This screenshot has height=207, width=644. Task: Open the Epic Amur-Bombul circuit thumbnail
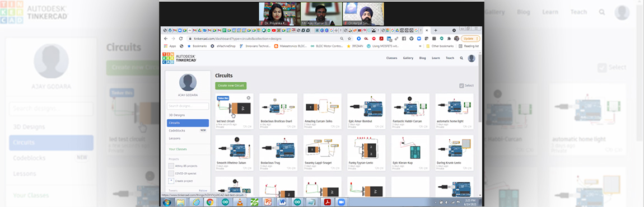click(366, 106)
